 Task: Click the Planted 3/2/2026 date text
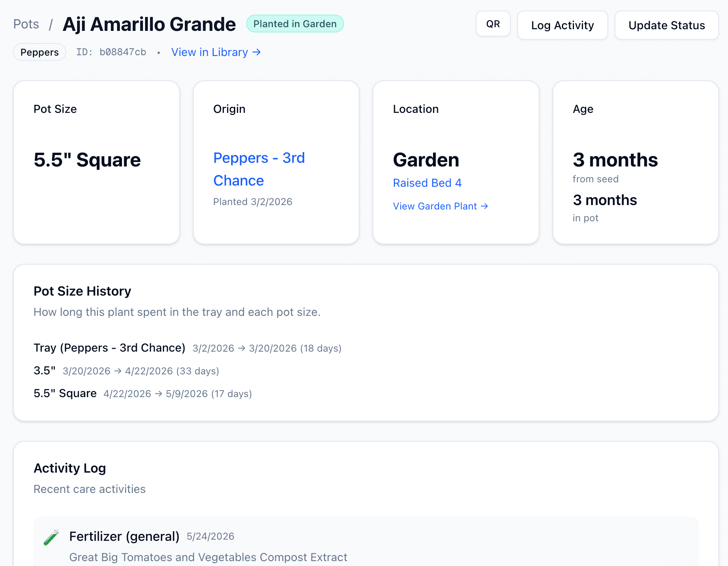pyautogui.click(x=253, y=202)
